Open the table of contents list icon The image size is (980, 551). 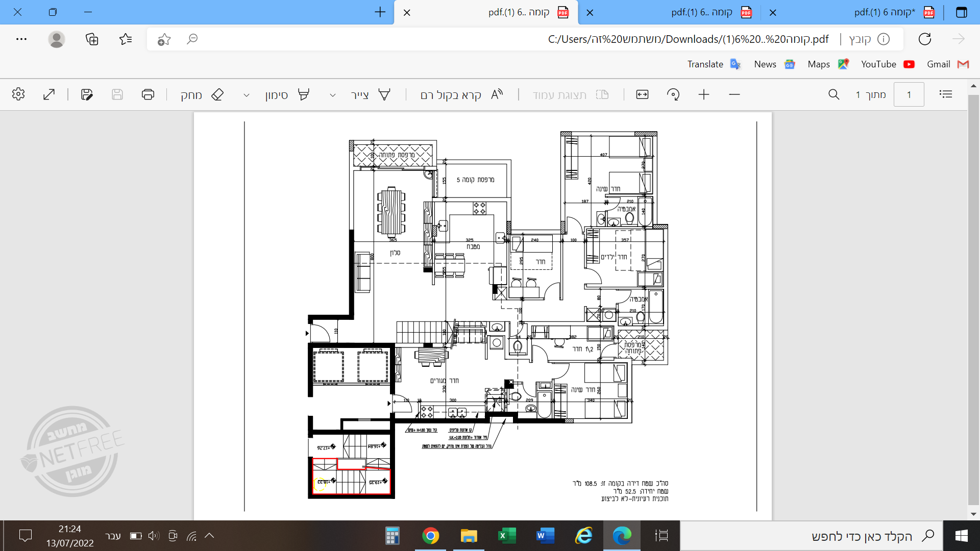[946, 94]
